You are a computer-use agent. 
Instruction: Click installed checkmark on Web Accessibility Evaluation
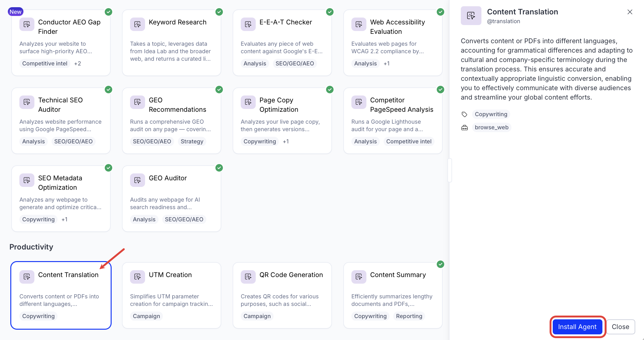[440, 12]
